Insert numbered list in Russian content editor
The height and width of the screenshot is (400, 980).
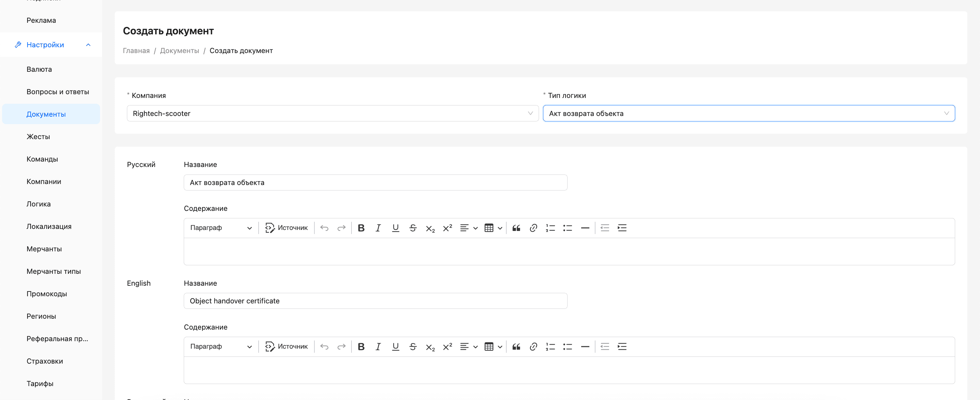point(550,228)
